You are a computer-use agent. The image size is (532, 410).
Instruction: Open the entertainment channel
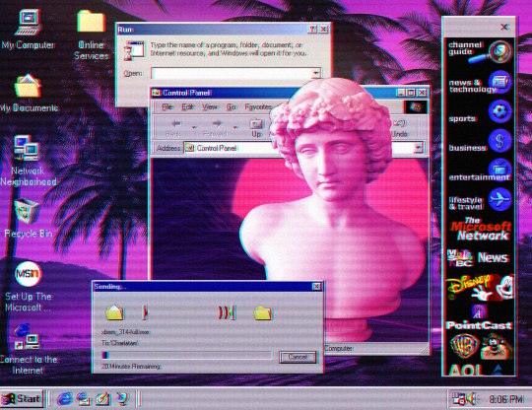[x=479, y=171]
